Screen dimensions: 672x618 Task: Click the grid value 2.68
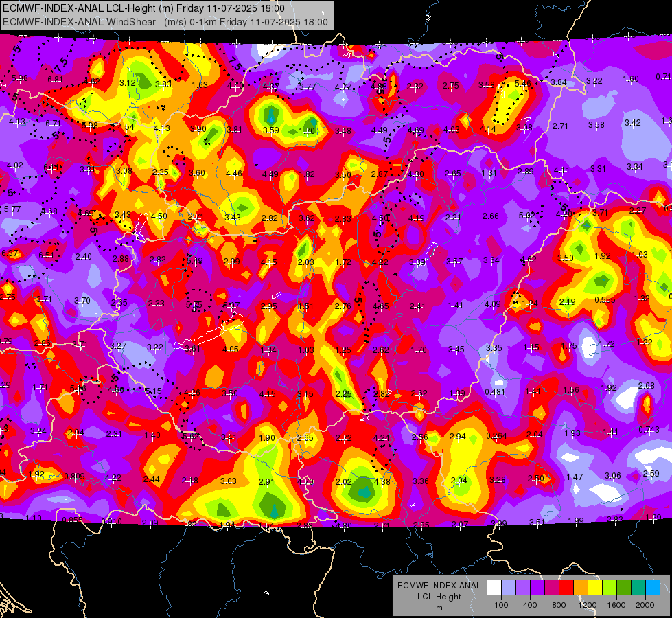point(647,385)
